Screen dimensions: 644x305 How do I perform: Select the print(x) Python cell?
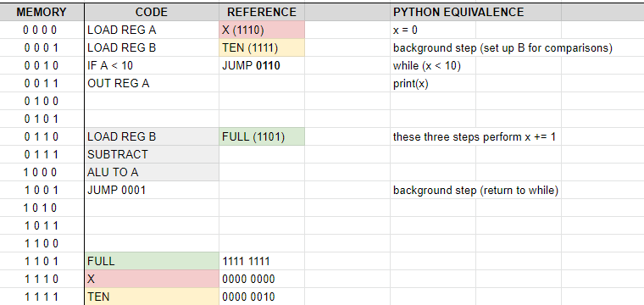(x=433, y=83)
